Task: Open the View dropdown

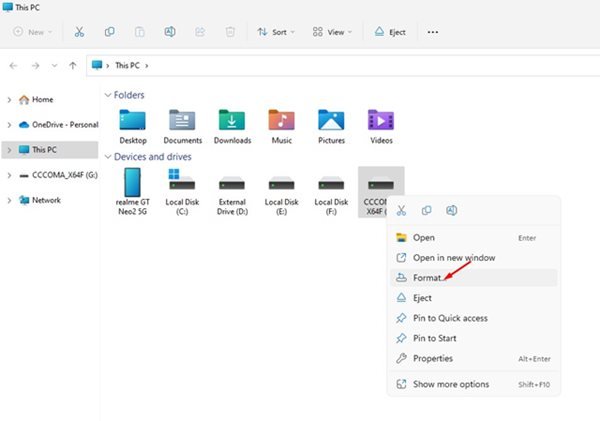Action: pos(332,32)
